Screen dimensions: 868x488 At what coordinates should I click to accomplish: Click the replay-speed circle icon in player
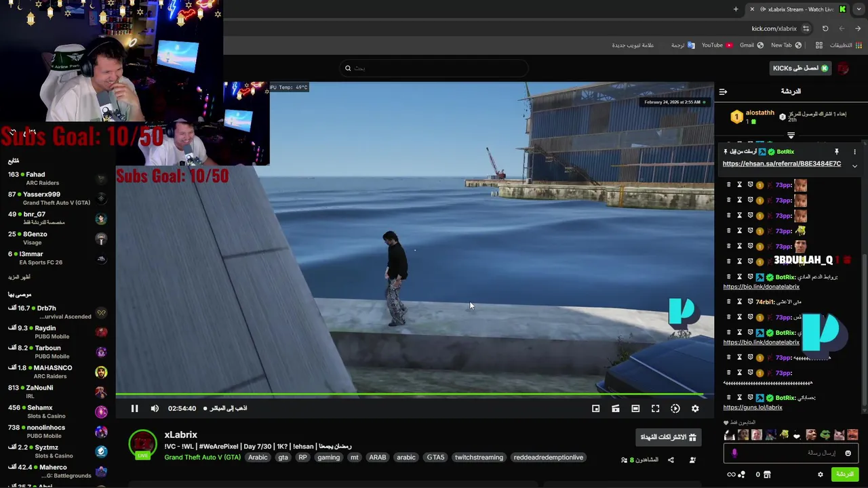(x=675, y=408)
